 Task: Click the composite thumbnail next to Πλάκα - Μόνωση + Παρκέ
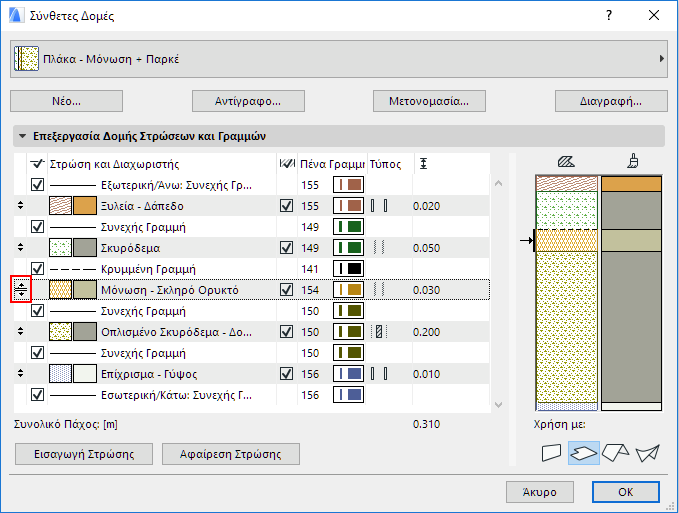26,58
